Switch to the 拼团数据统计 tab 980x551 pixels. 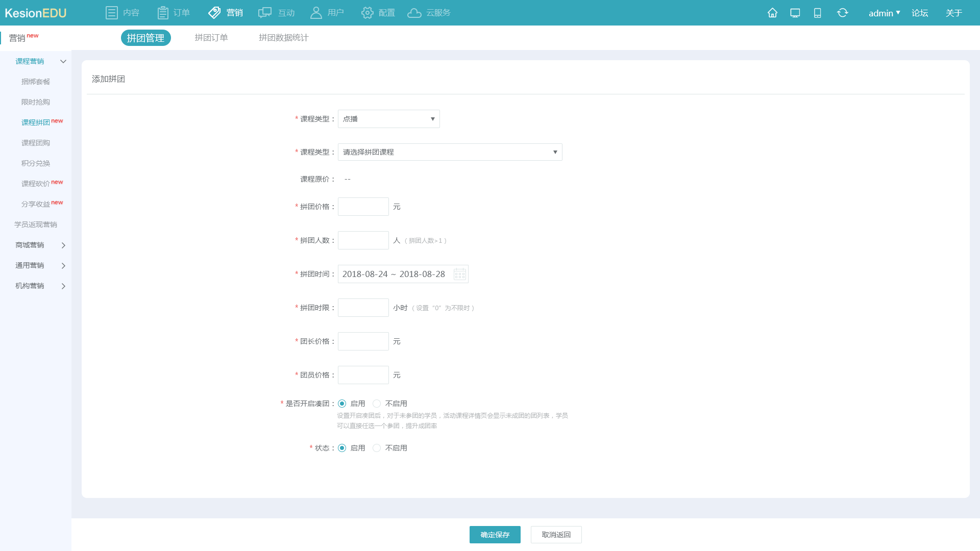coord(283,38)
